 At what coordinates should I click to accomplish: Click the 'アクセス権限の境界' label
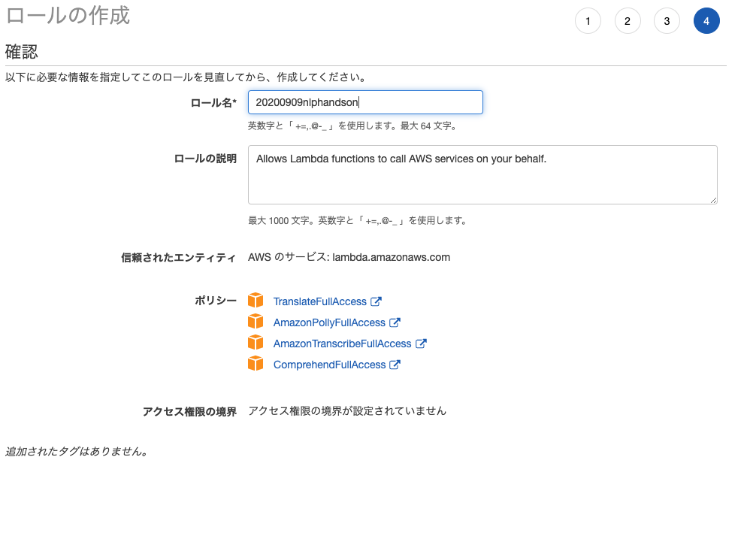click(189, 412)
